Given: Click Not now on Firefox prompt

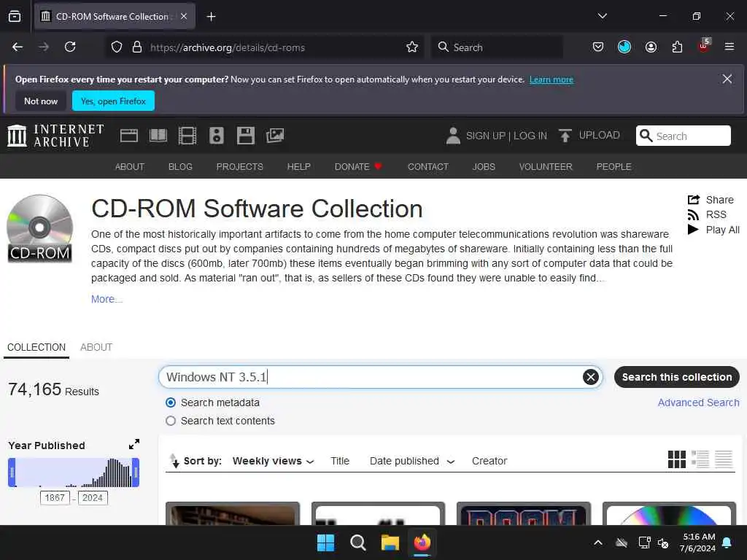Looking at the screenshot, I should pos(41,101).
